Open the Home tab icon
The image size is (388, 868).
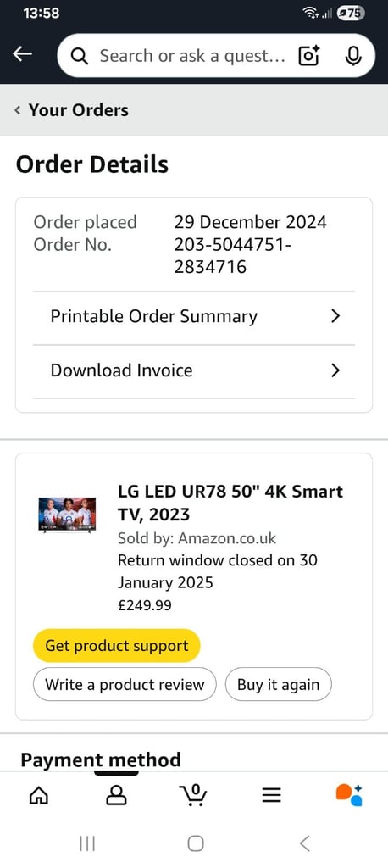coord(38,795)
